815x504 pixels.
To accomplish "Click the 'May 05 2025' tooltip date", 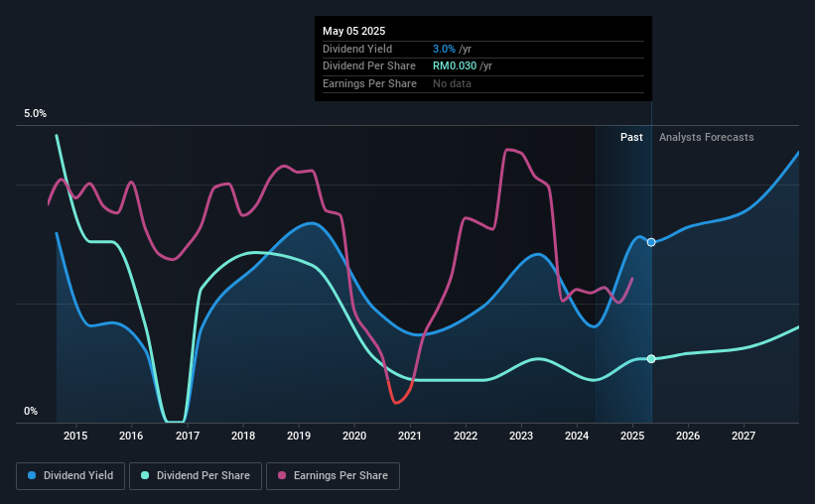I will (354, 31).
